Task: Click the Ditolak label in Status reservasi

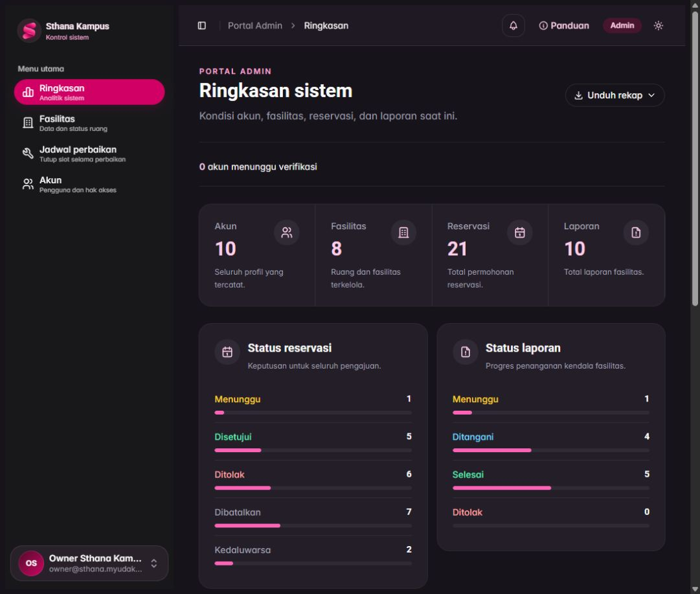Action: coord(229,475)
